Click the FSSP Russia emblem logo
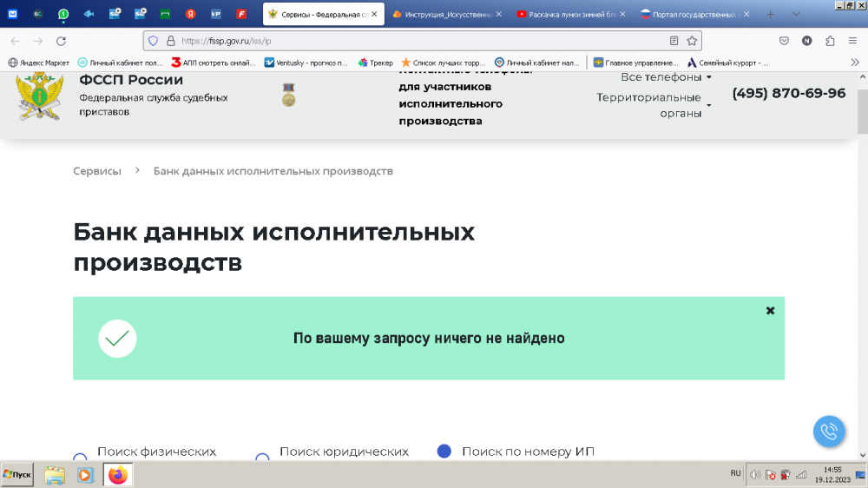This screenshot has height=488, width=868. pos(40,95)
